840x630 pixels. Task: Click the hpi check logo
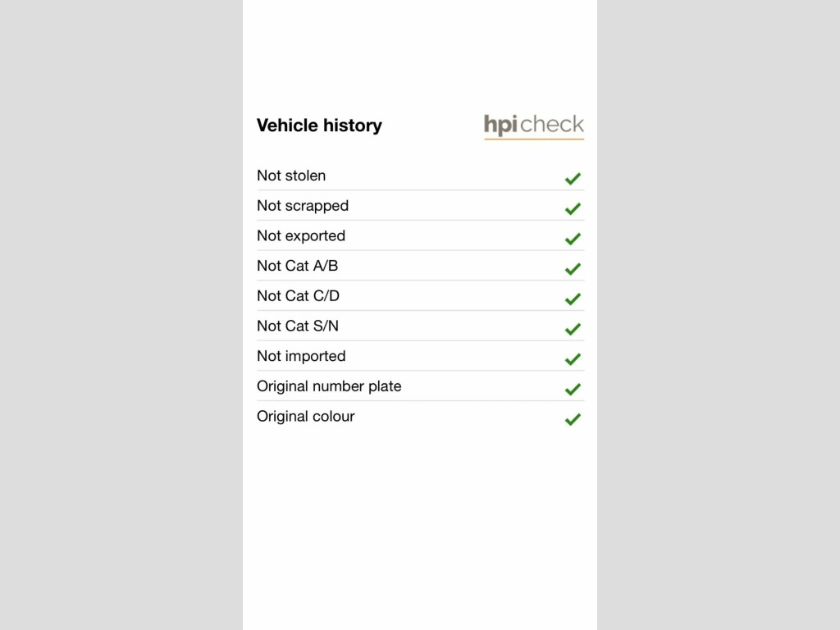click(533, 126)
